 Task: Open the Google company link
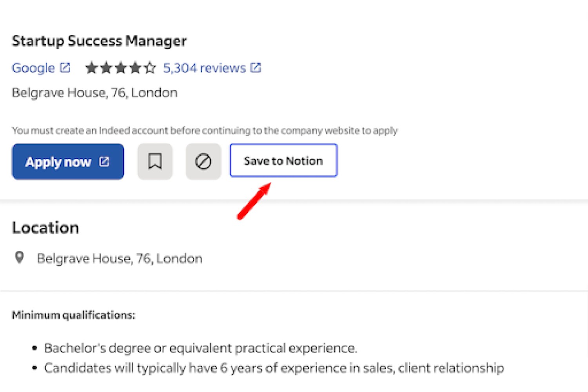[33, 68]
